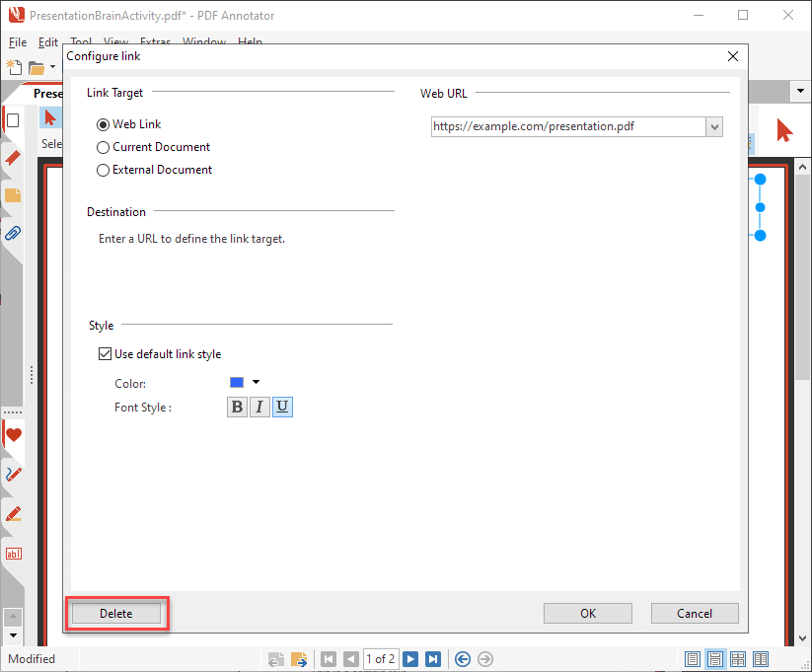Click the grayed previous document icon

tap(276, 659)
